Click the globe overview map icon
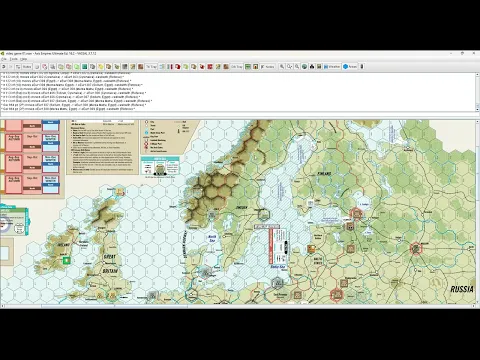This screenshot has width=480, height=360. (304, 67)
